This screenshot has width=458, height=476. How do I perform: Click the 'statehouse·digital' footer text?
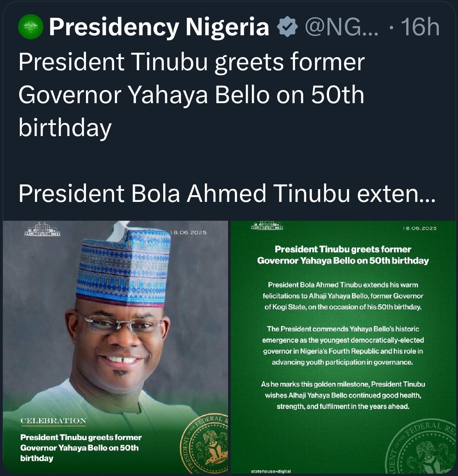click(x=271, y=471)
